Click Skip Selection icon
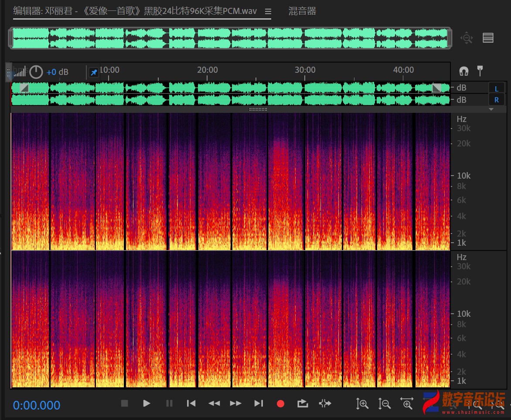511x420 pixels. [325, 403]
